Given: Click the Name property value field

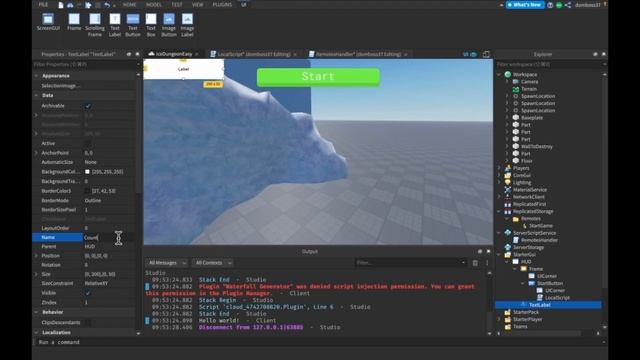Looking at the screenshot, I should (108, 237).
